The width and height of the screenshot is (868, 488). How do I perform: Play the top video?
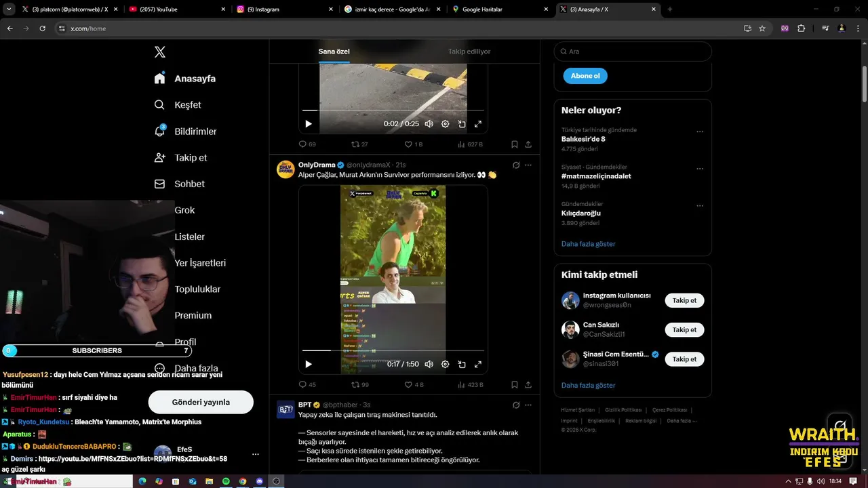[x=309, y=124]
